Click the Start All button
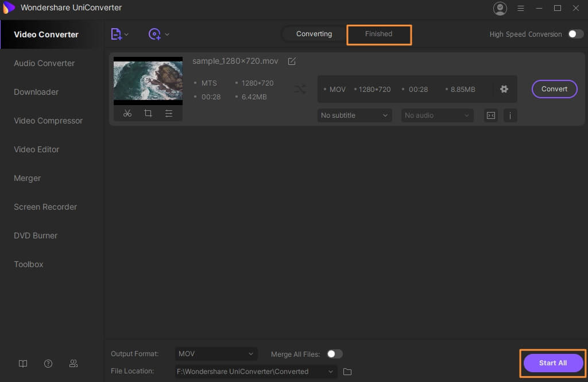The height and width of the screenshot is (382, 588). (553, 363)
